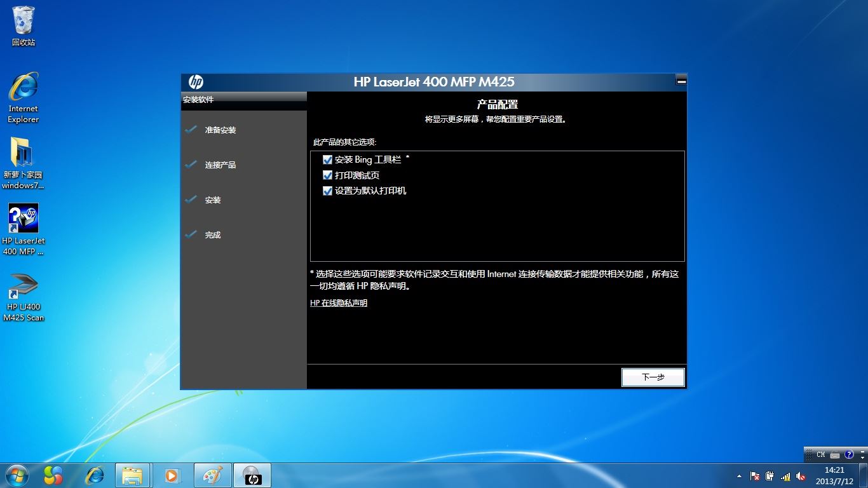
Task: Select the 完成 step in sidebar
Action: [x=213, y=235]
